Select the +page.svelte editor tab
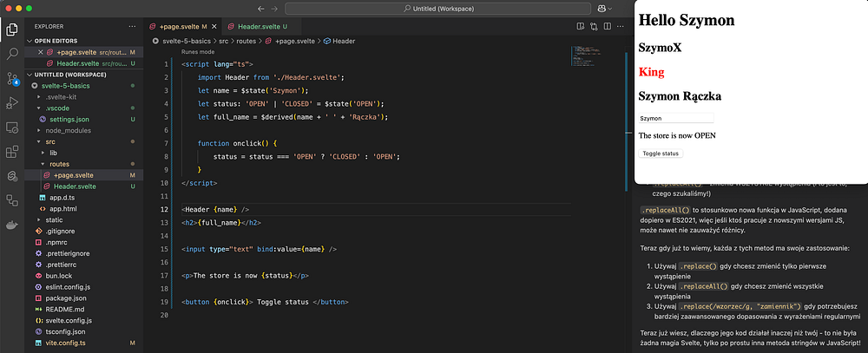The width and height of the screenshot is (868, 353). click(x=181, y=27)
